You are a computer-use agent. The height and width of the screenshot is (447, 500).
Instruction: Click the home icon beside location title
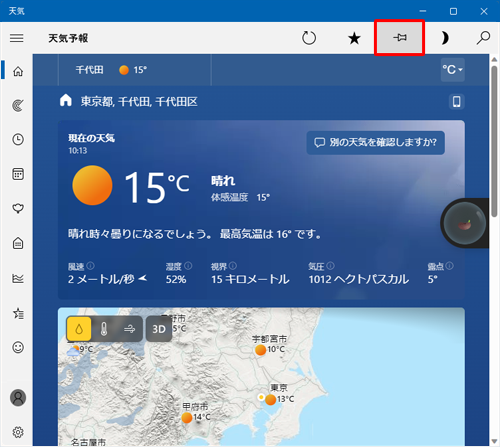(66, 100)
